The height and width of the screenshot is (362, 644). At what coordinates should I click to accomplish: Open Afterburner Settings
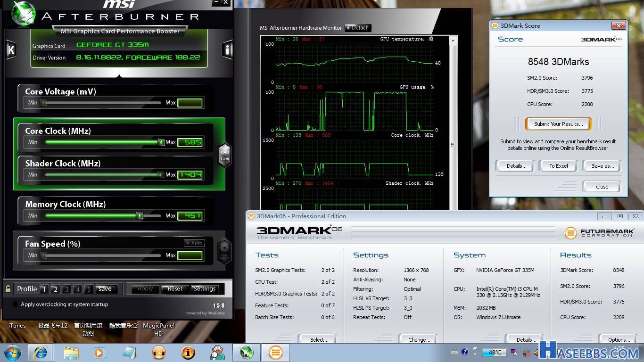click(x=205, y=289)
